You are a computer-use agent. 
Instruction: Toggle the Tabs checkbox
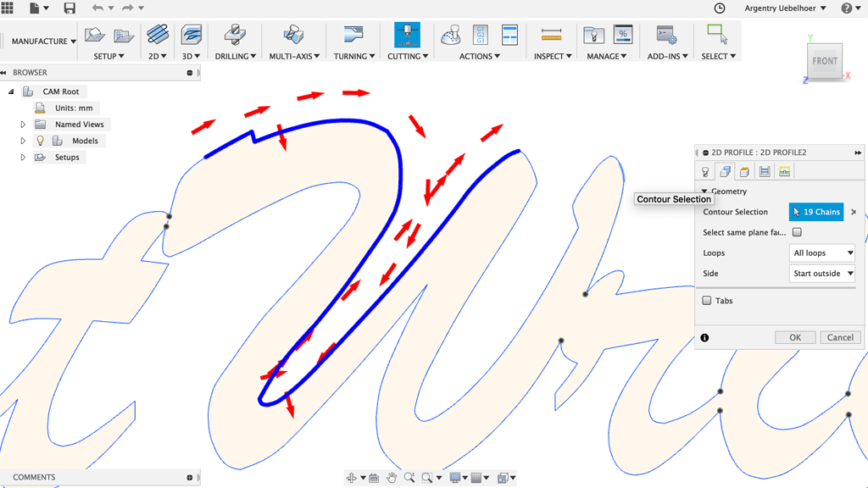point(705,301)
